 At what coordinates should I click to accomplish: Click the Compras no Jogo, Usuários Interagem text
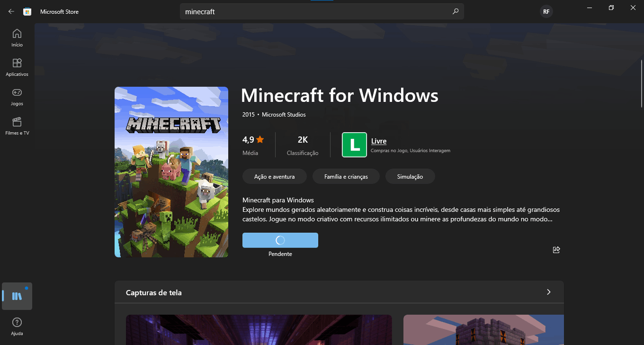point(411,151)
